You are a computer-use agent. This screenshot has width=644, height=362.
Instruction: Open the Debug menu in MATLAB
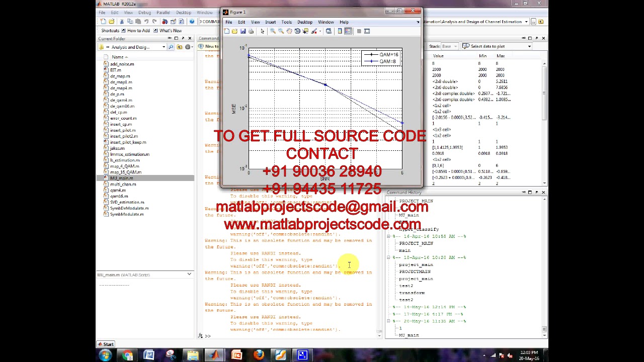point(144,13)
